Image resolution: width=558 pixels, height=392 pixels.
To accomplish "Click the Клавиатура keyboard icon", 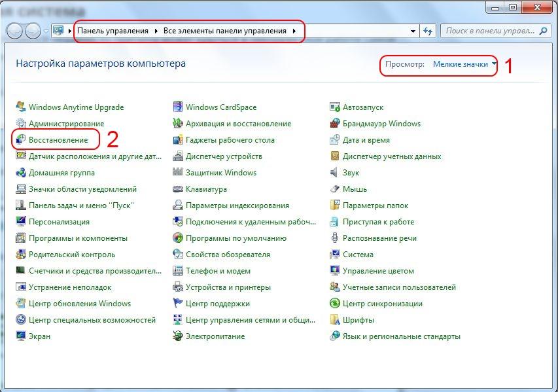I will [177, 188].
